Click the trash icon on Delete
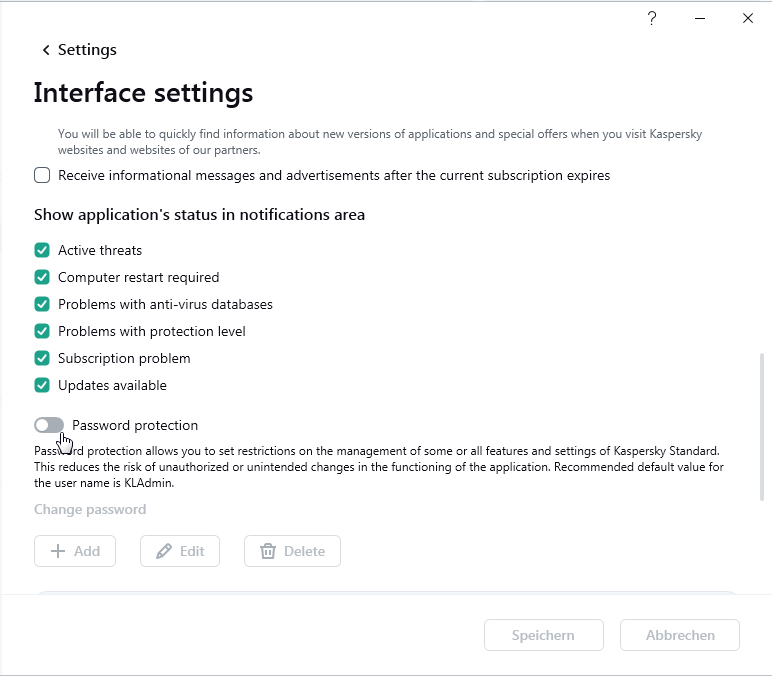This screenshot has width=772, height=677. point(268,551)
